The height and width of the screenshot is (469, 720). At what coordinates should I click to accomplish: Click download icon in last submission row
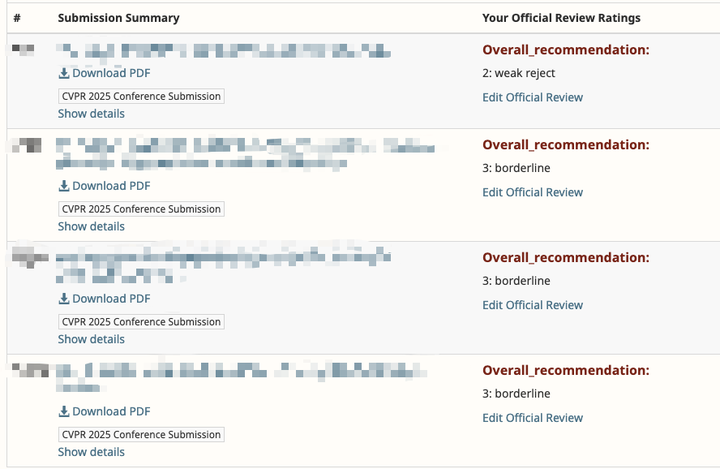coord(64,412)
